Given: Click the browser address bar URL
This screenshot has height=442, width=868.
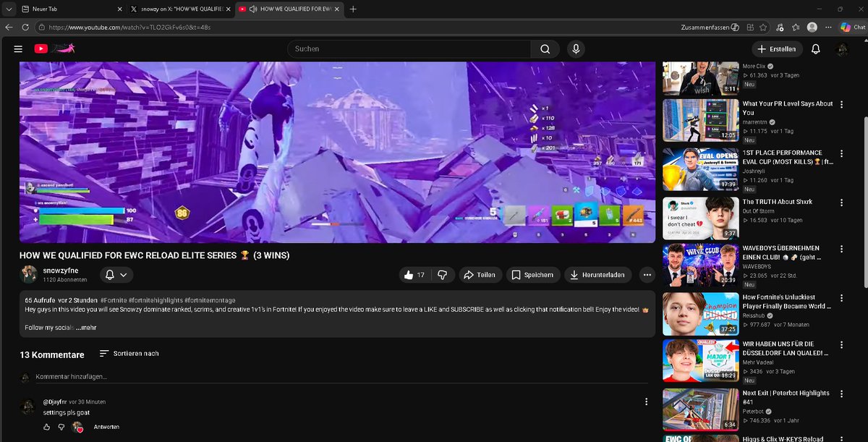Looking at the screenshot, I should pos(131,27).
